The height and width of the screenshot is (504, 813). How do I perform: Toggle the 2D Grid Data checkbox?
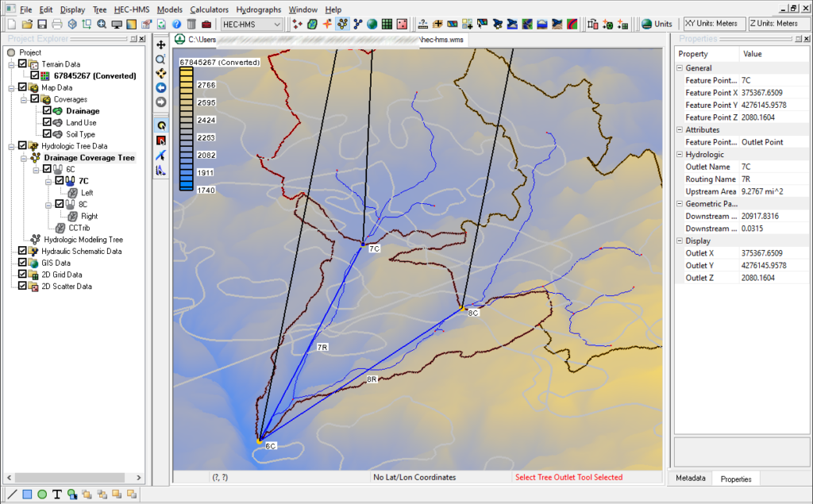[22, 274]
